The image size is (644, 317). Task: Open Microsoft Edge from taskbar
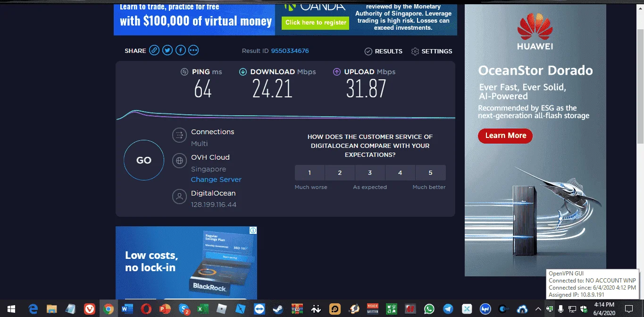(33, 309)
